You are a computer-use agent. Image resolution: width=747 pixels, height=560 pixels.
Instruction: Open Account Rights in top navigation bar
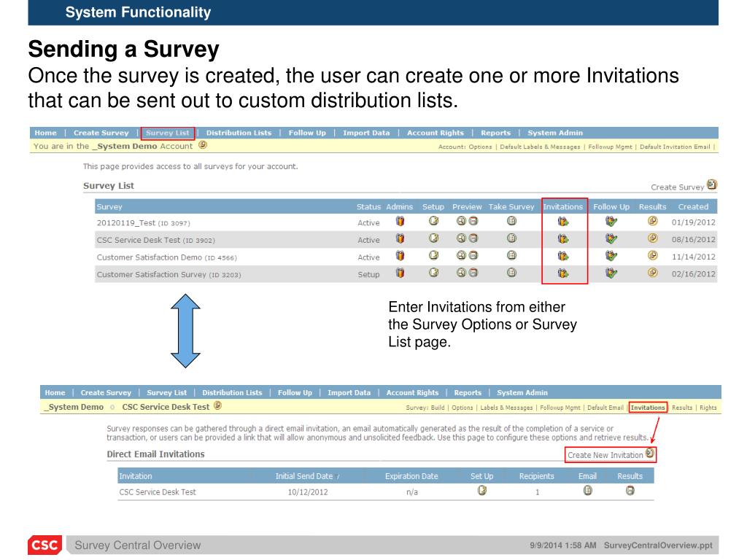[x=436, y=133]
